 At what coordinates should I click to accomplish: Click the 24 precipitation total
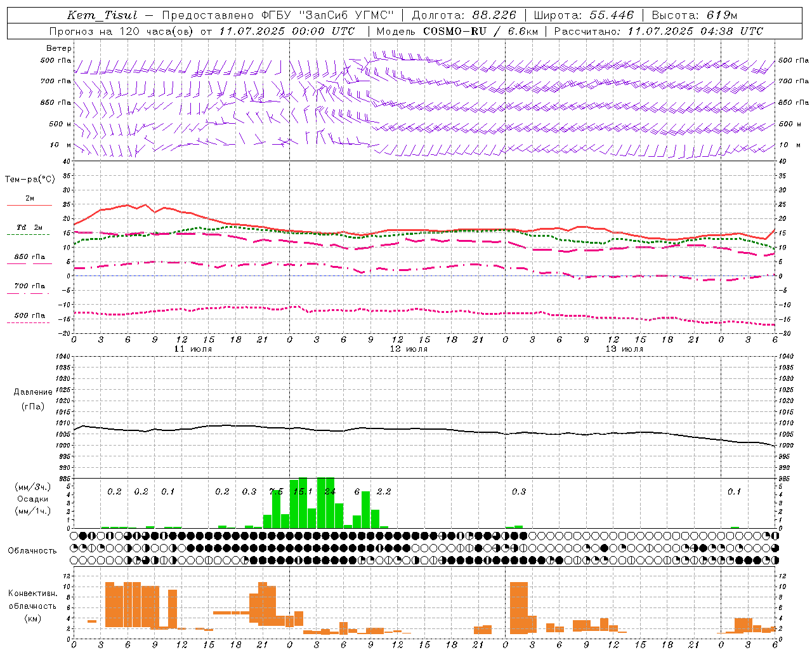330,491
